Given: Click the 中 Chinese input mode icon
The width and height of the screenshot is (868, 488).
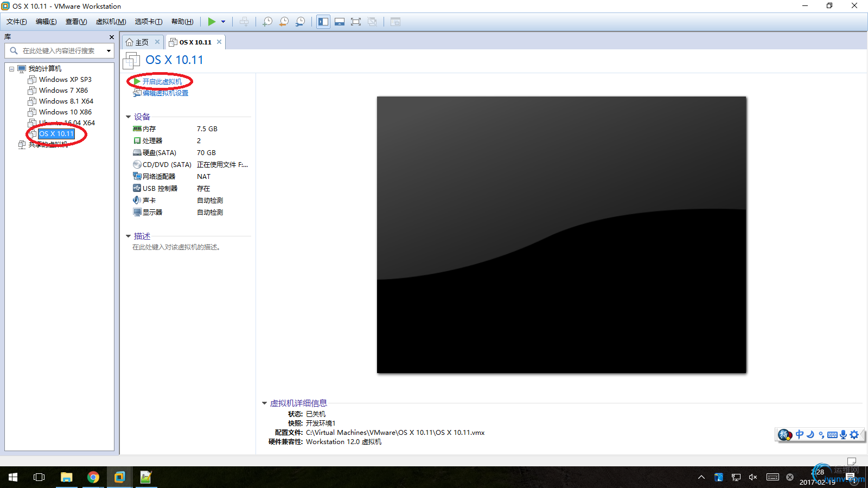Looking at the screenshot, I should (800, 434).
